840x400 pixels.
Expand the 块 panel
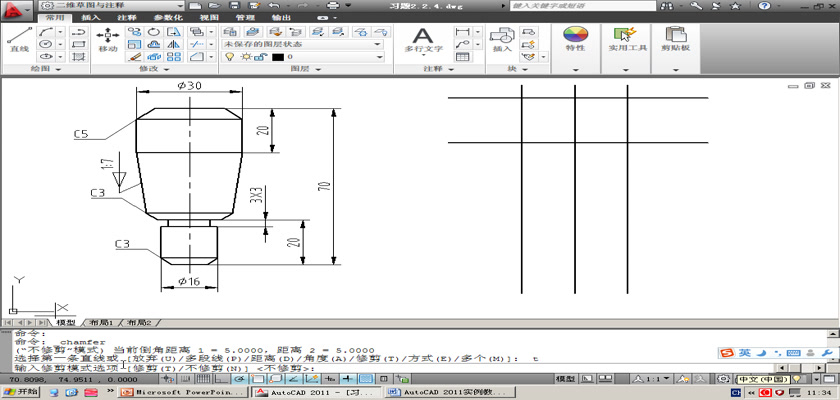(x=518, y=69)
